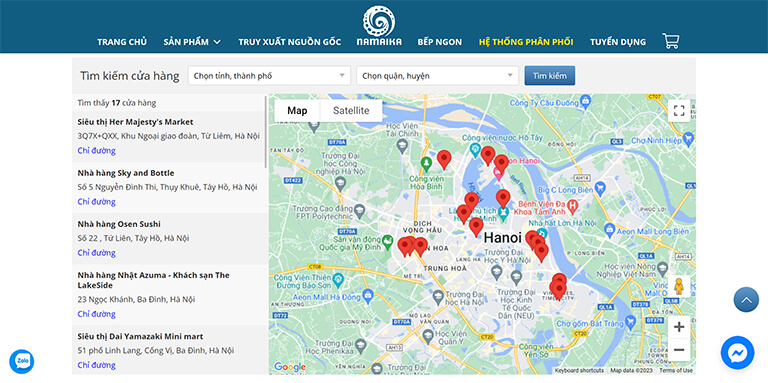
Task: Select the Street View pegman
Action: pos(679,286)
